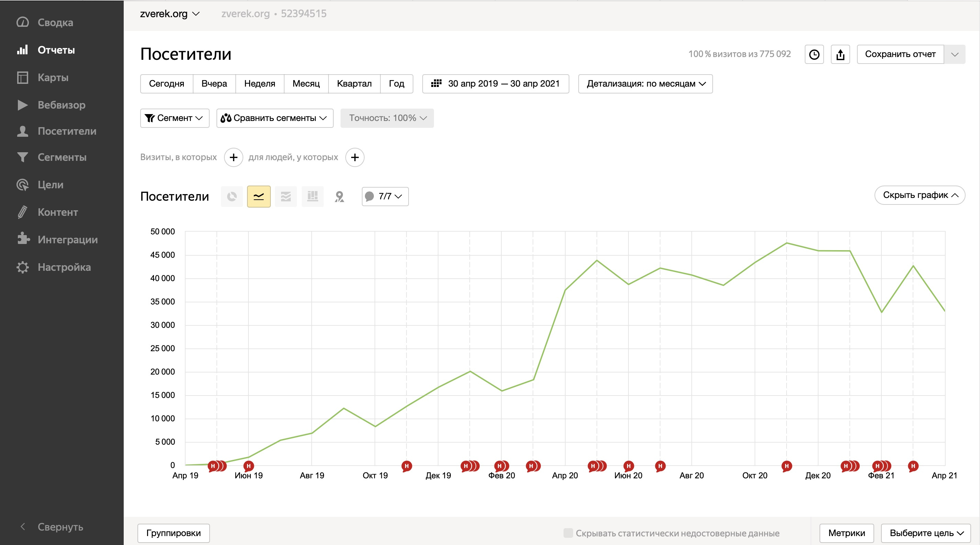980x545 pixels.
Task: Add a people condition plus button
Action: (355, 157)
